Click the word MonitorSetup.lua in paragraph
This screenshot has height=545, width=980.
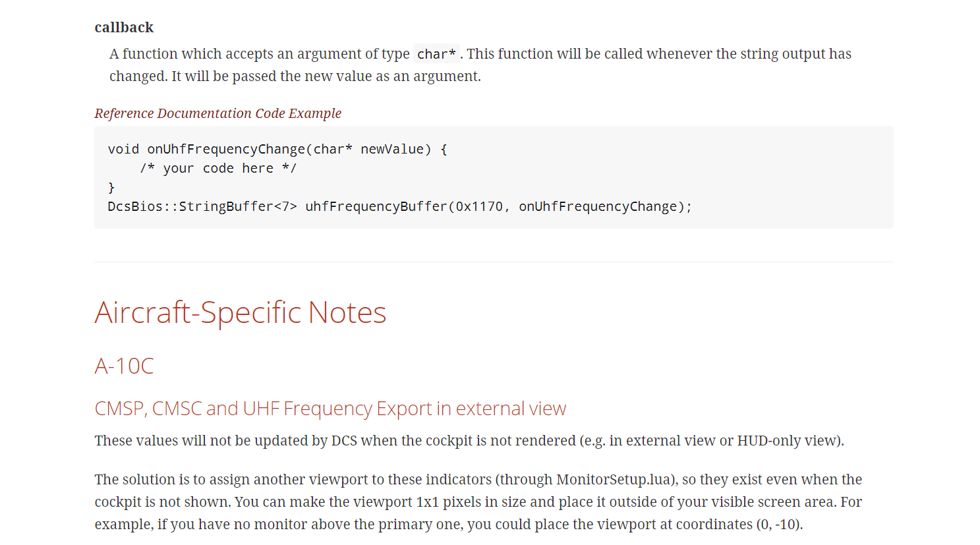click(614, 480)
